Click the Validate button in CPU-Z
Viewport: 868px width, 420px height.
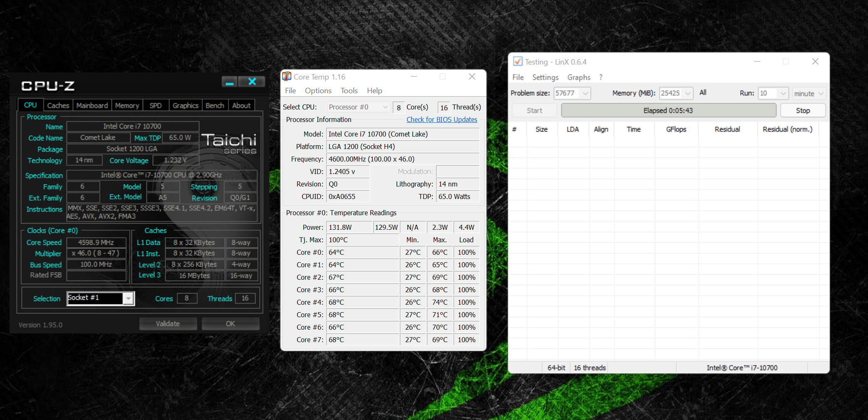click(x=168, y=323)
